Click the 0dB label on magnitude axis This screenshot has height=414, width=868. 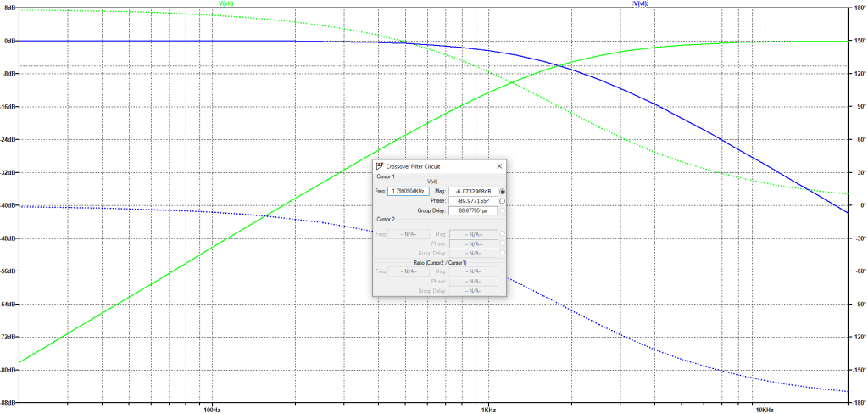9,41
